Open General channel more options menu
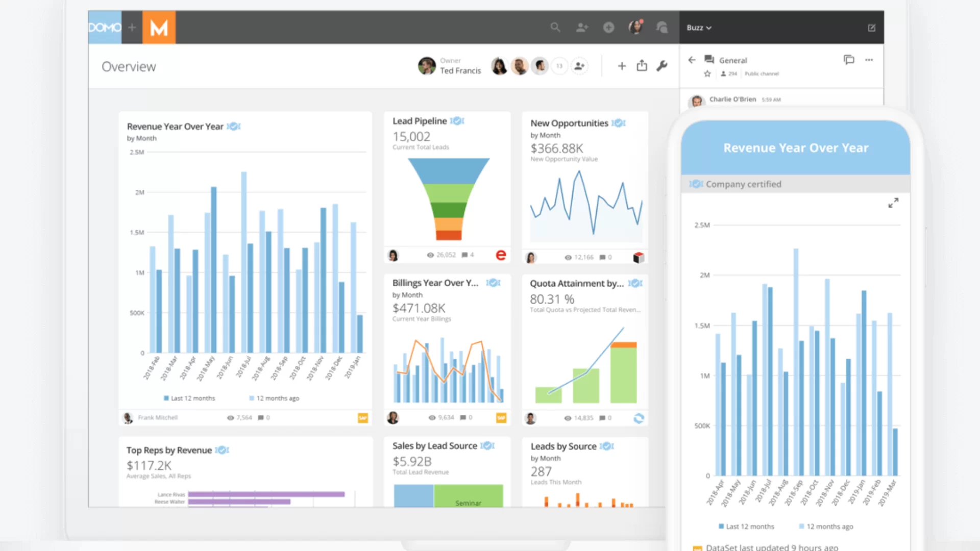980x551 pixels. pos(869,60)
